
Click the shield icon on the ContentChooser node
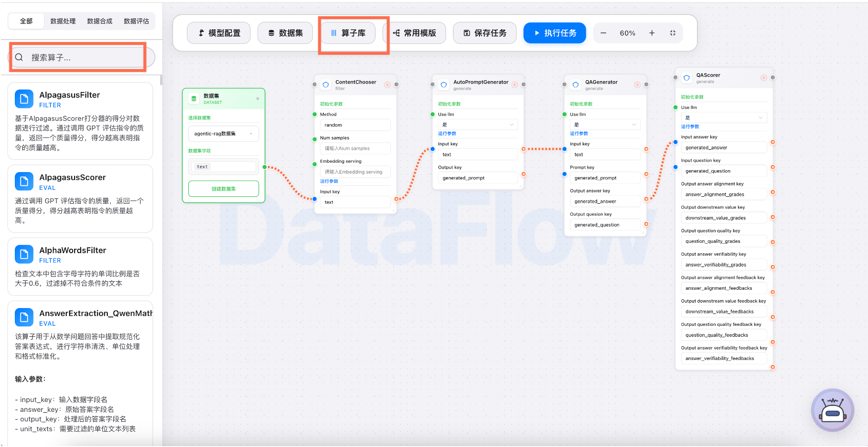click(x=326, y=85)
